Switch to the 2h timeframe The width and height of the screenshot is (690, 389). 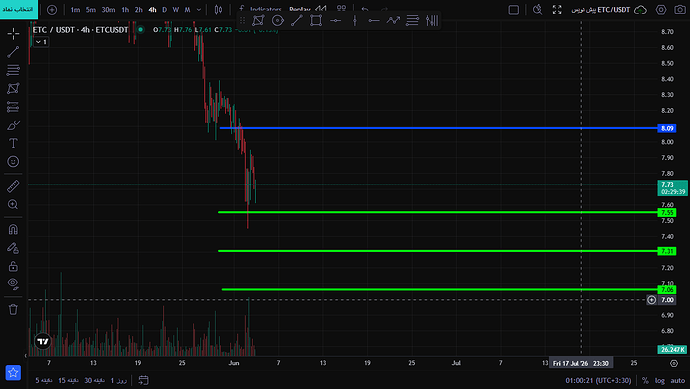tap(139, 10)
